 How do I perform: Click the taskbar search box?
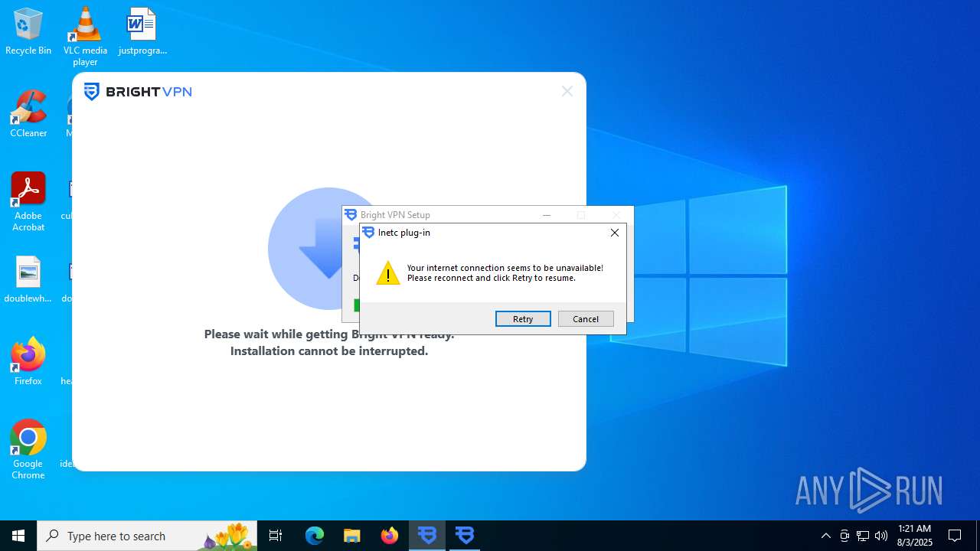147,536
